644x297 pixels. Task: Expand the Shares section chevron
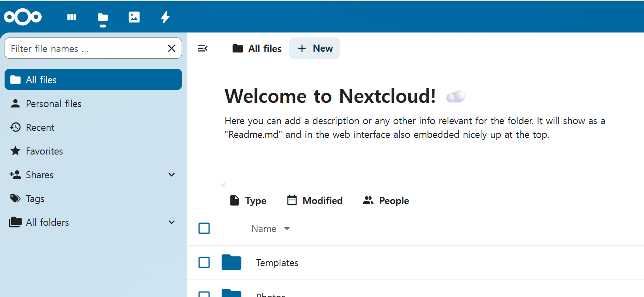[172, 175]
